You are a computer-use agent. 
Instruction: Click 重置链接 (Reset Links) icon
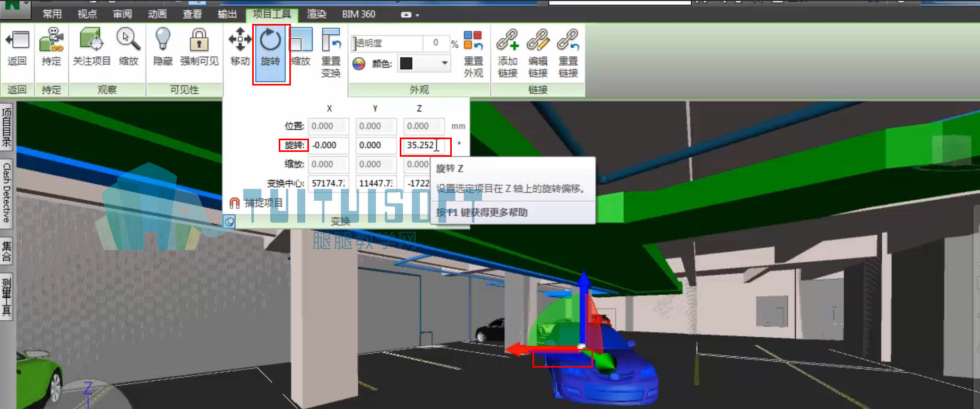pos(568,53)
